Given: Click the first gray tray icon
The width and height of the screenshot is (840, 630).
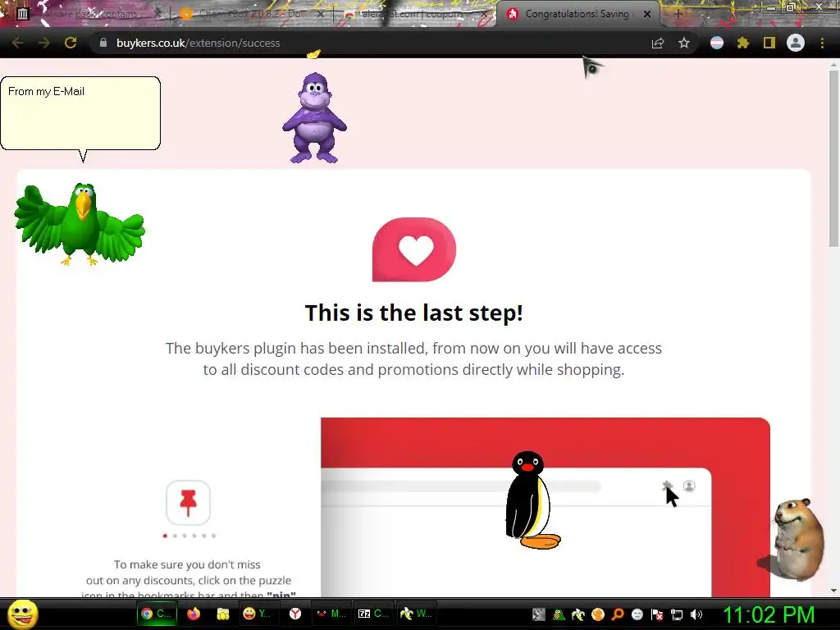Looking at the screenshot, I should pyautogui.click(x=539, y=614).
